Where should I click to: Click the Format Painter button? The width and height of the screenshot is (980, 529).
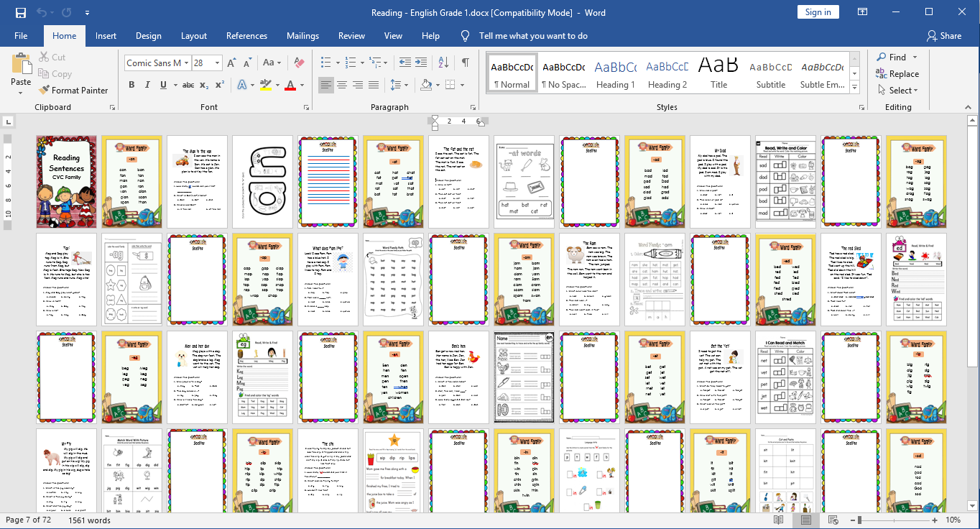click(x=73, y=91)
